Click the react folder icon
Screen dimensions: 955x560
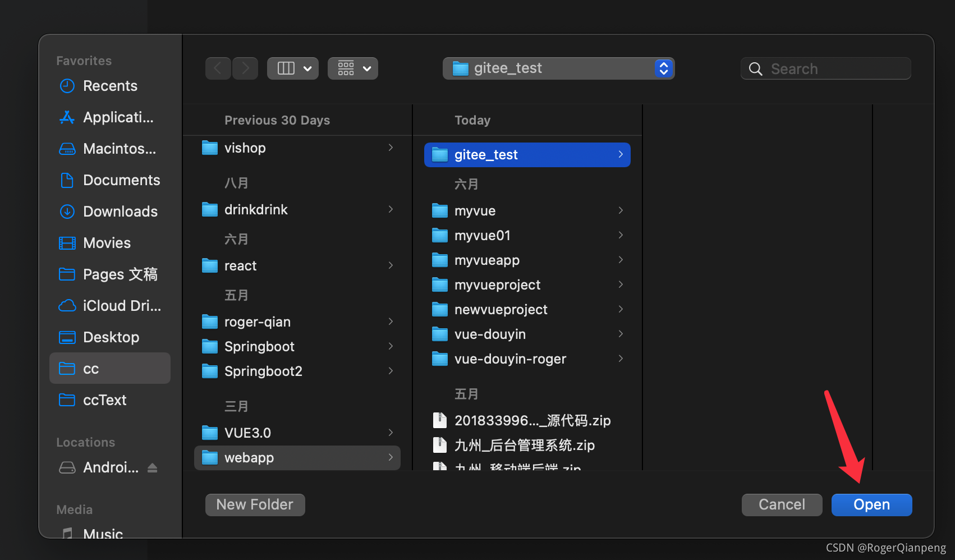210,266
